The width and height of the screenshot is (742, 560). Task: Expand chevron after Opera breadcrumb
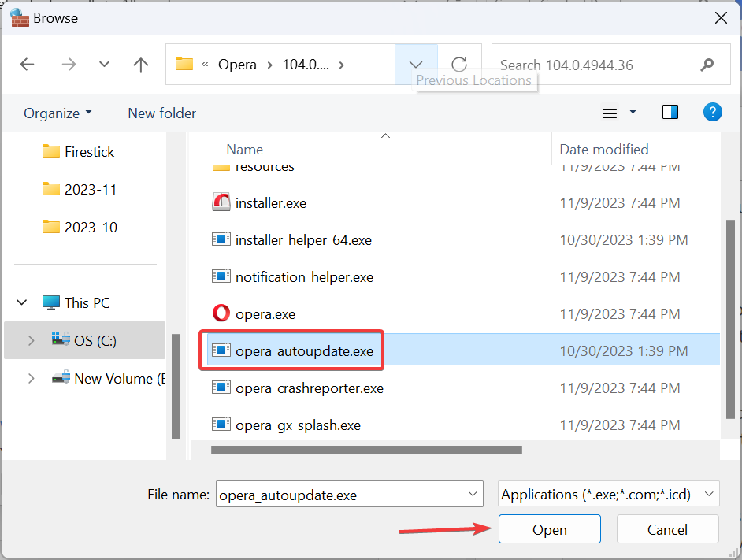(x=269, y=65)
